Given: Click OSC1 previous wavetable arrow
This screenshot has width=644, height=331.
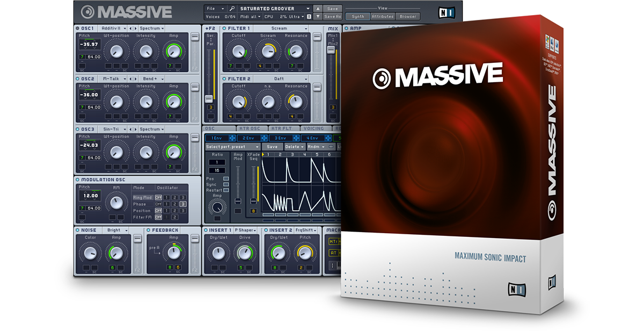Looking at the screenshot, I should [130, 28].
